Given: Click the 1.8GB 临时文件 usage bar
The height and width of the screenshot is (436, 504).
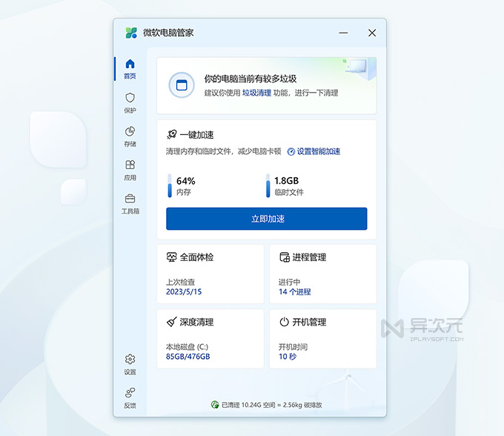Looking at the screenshot, I should click(268, 186).
